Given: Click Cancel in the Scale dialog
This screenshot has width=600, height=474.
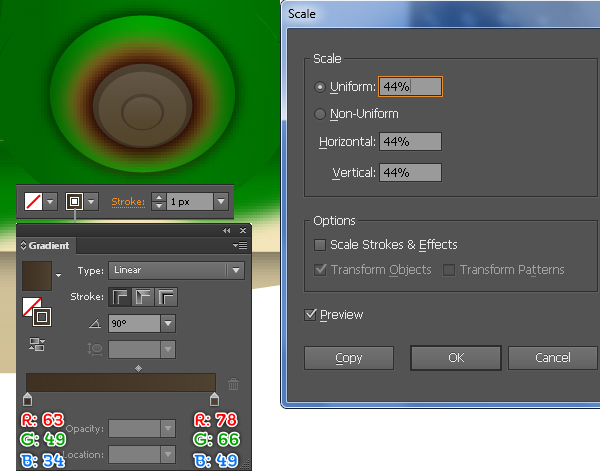Looking at the screenshot, I should (x=553, y=358).
